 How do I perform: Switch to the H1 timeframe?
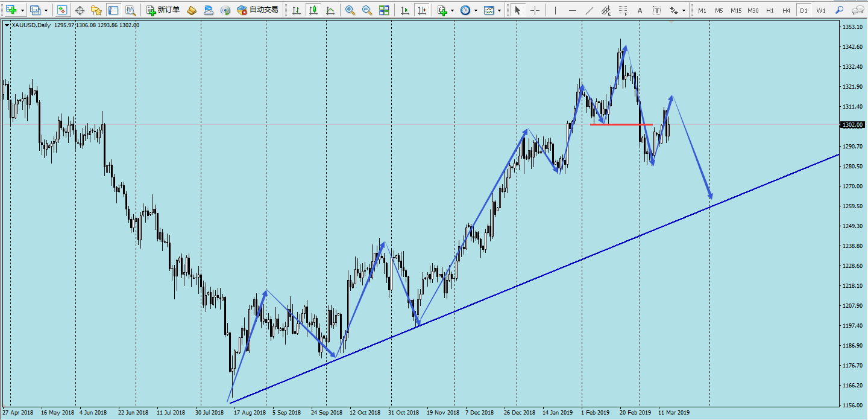pyautogui.click(x=770, y=10)
